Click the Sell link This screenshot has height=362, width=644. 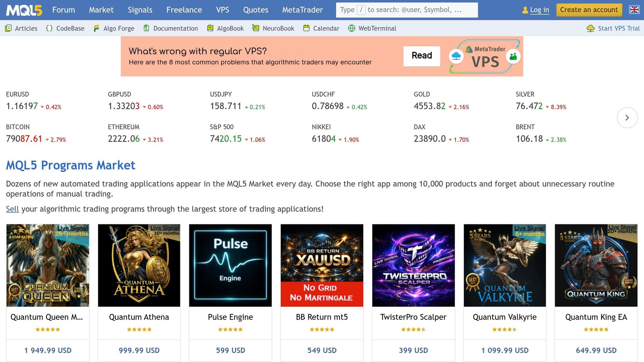(x=12, y=209)
